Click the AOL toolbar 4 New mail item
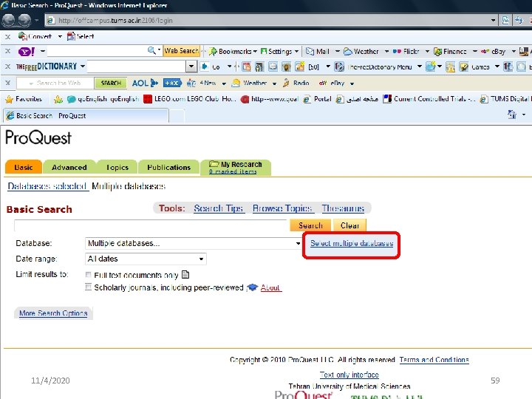Viewport: 532px width, 399px height. click(x=202, y=83)
